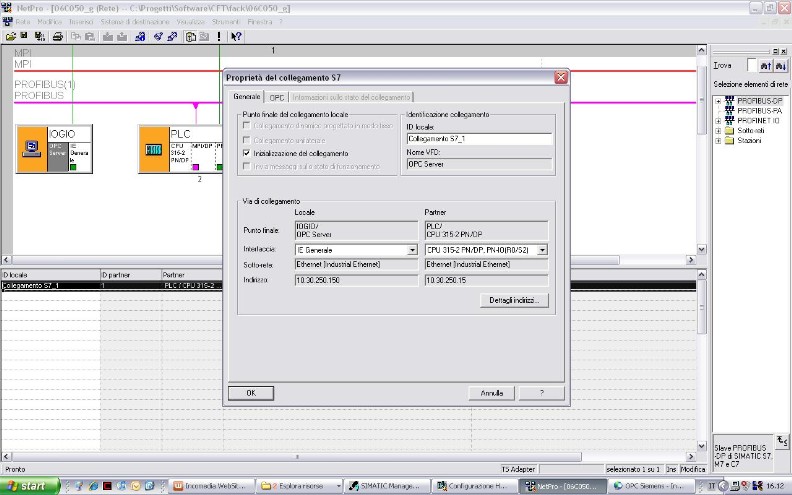Click OK in the S7 connection dialog

[x=251, y=393]
